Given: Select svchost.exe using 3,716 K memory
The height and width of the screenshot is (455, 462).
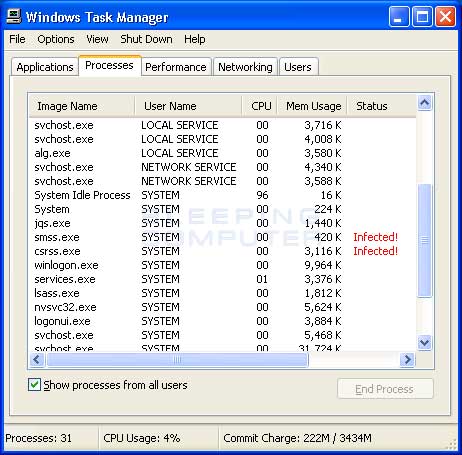Looking at the screenshot, I should click(222, 125).
